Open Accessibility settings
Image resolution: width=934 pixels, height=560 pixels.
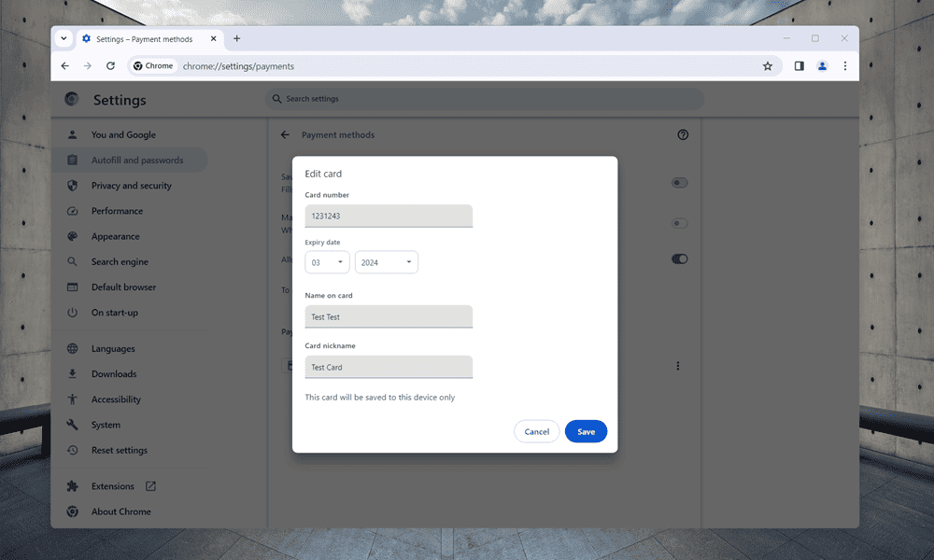coord(116,399)
